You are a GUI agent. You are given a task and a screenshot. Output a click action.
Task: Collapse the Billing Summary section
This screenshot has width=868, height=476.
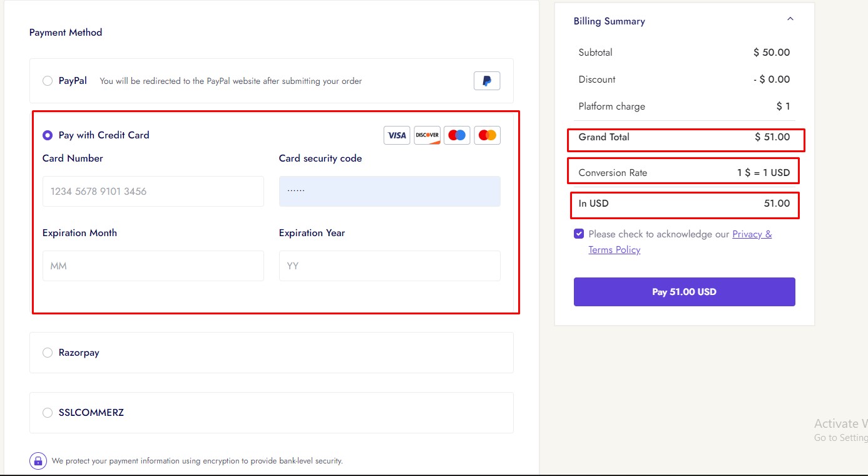[790, 20]
